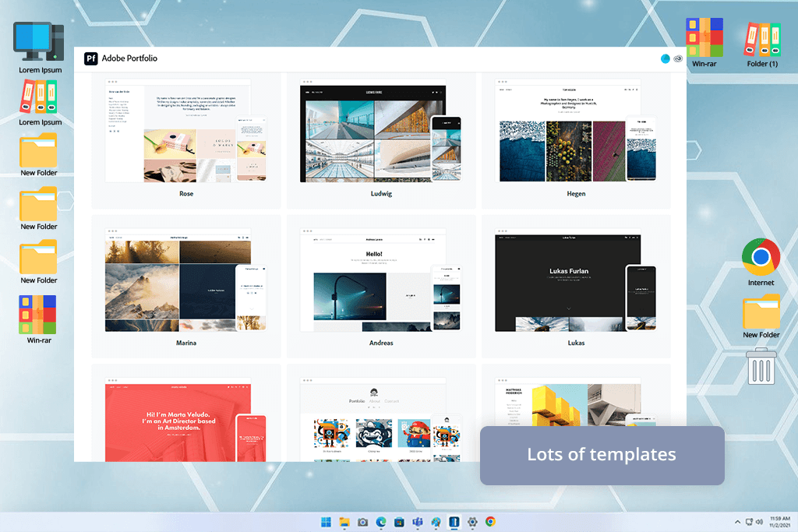Screen dimensions: 798x532
Task: Click the Creative Cloud icon in header
Action: pos(678,58)
